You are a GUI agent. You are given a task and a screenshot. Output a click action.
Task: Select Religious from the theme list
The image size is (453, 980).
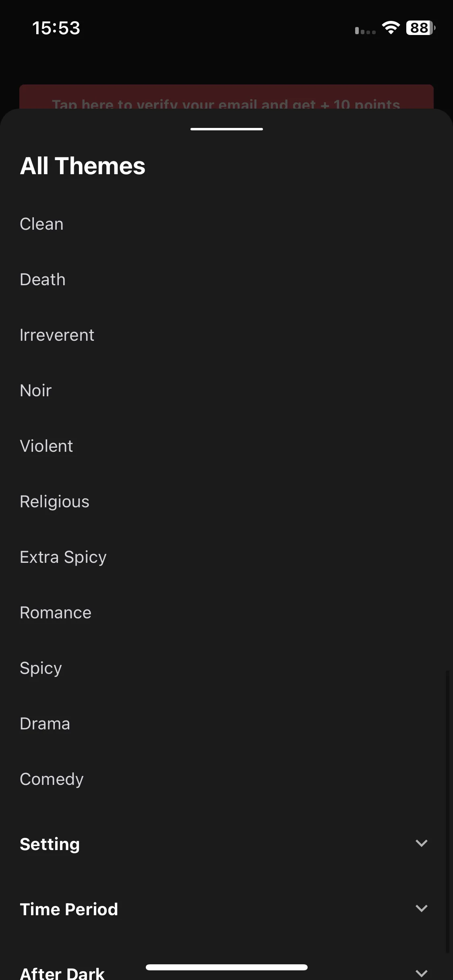click(x=54, y=502)
